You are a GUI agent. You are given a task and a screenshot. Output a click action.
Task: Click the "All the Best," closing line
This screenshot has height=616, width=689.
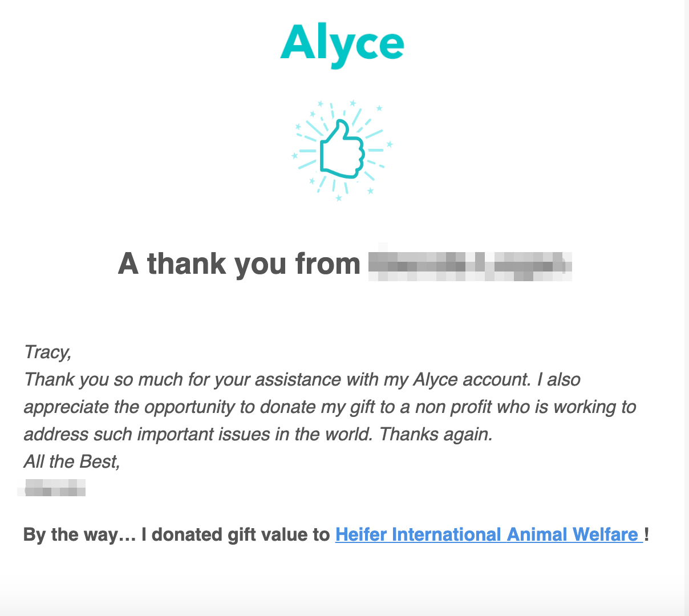[x=72, y=461]
